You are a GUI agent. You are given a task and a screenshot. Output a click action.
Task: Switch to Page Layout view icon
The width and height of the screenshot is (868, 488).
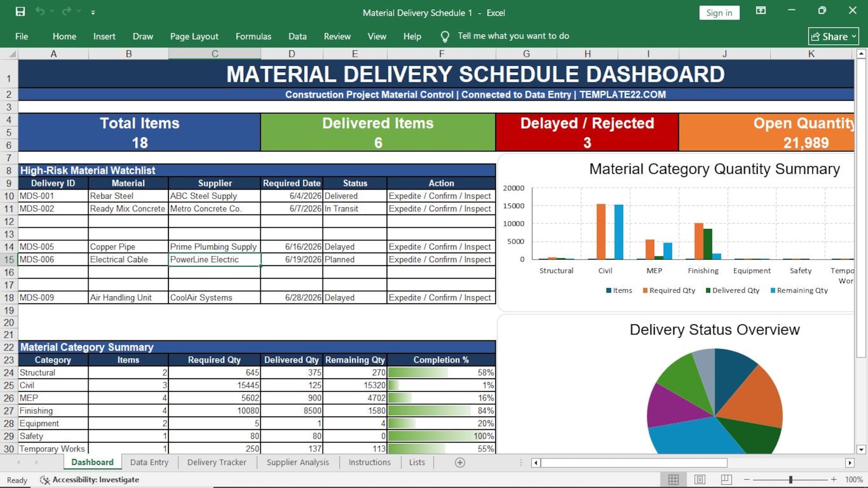coord(700,479)
